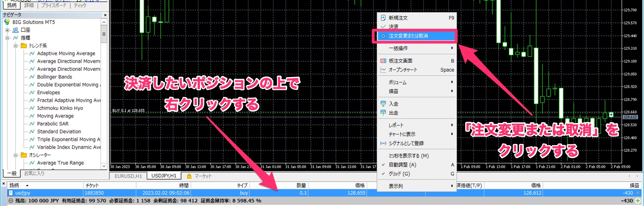
Task: Click the 入金 deposit icon in menu
Action: (x=383, y=104)
